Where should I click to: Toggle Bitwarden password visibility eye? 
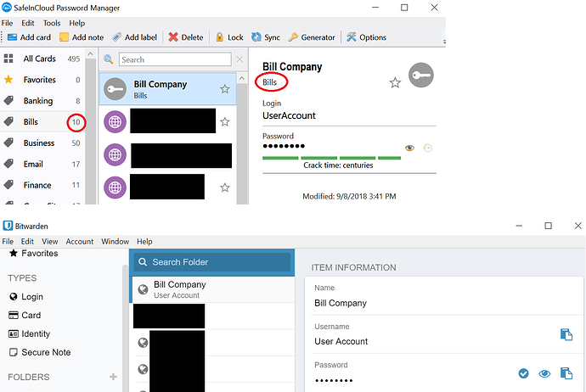544,373
